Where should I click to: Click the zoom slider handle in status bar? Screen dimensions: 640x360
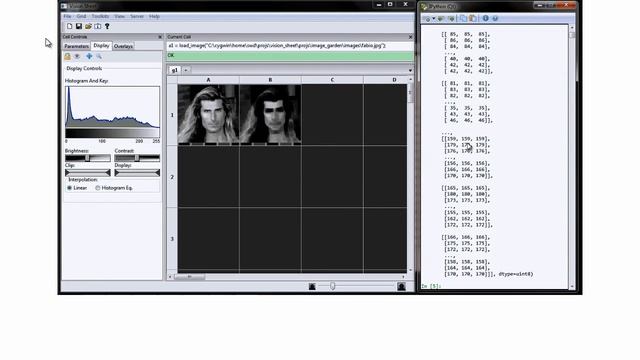pyautogui.click(x=333, y=287)
